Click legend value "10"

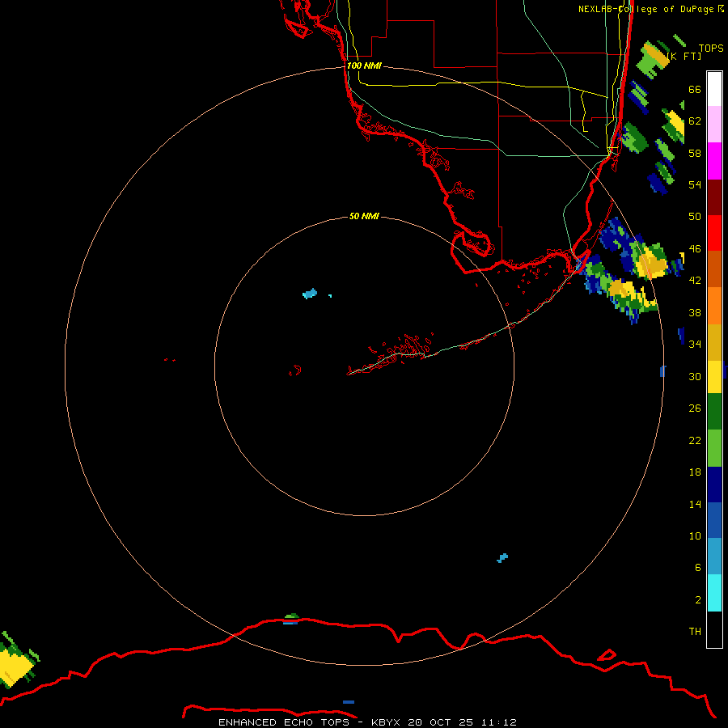click(x=695, y=535)
